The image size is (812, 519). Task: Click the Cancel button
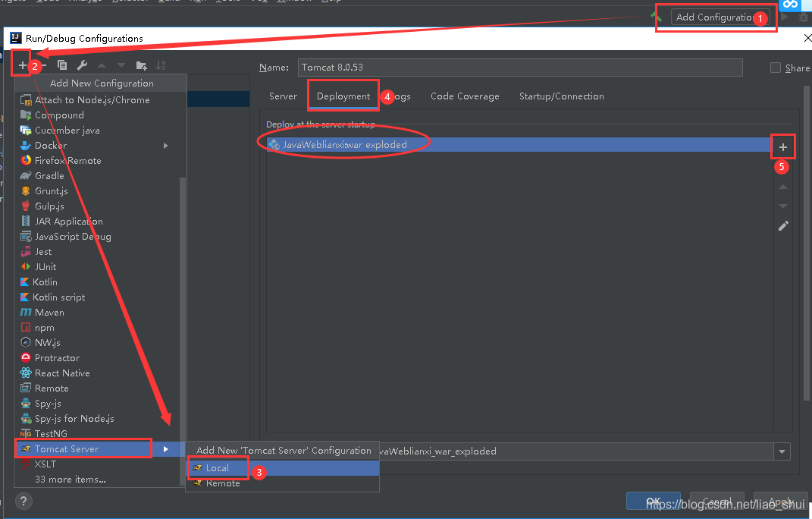[x=717, y=502]
